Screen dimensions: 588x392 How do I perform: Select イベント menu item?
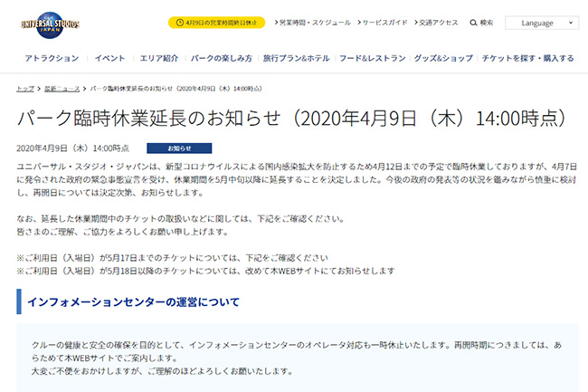(109, 58)
